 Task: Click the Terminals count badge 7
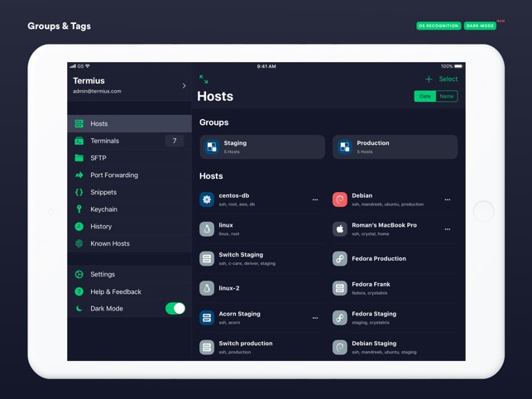click(175, 141)
